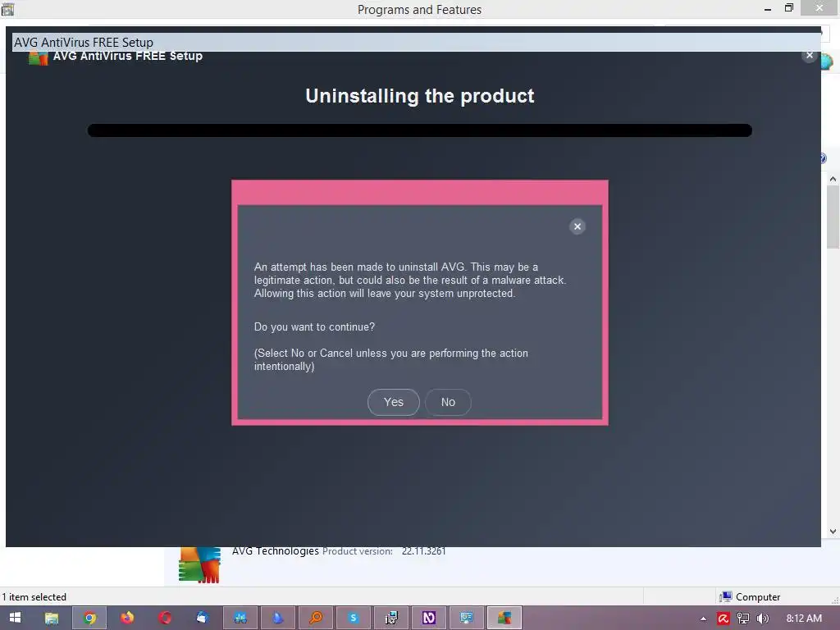Open the Avira tray icon
Viewport: 840px width, 630px height.
click(724, 619)
